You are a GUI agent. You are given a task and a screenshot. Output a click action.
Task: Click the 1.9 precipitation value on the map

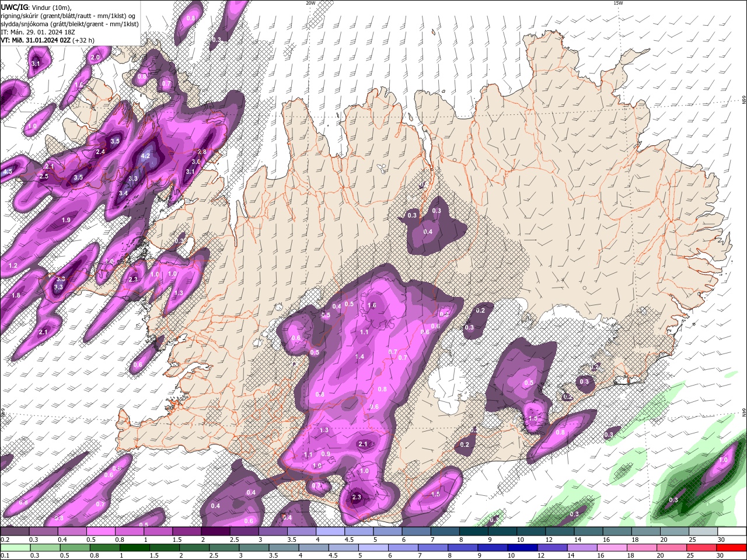(x=66, y=220)
